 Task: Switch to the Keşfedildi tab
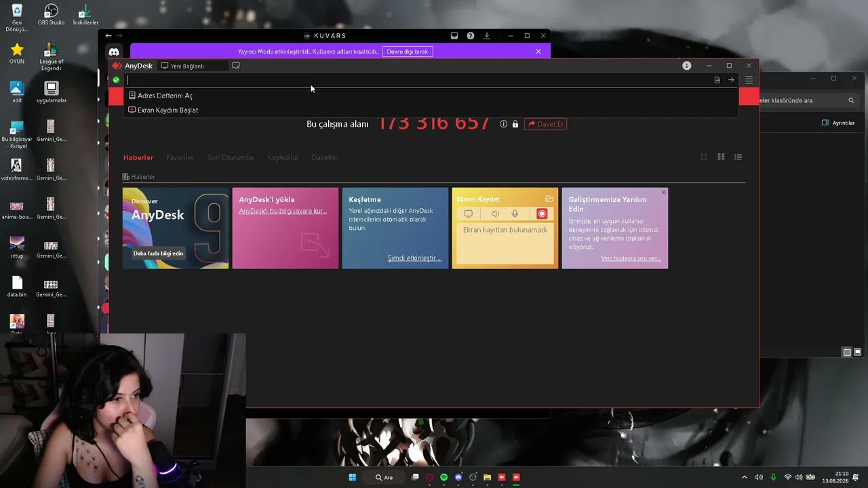(283, 157)
